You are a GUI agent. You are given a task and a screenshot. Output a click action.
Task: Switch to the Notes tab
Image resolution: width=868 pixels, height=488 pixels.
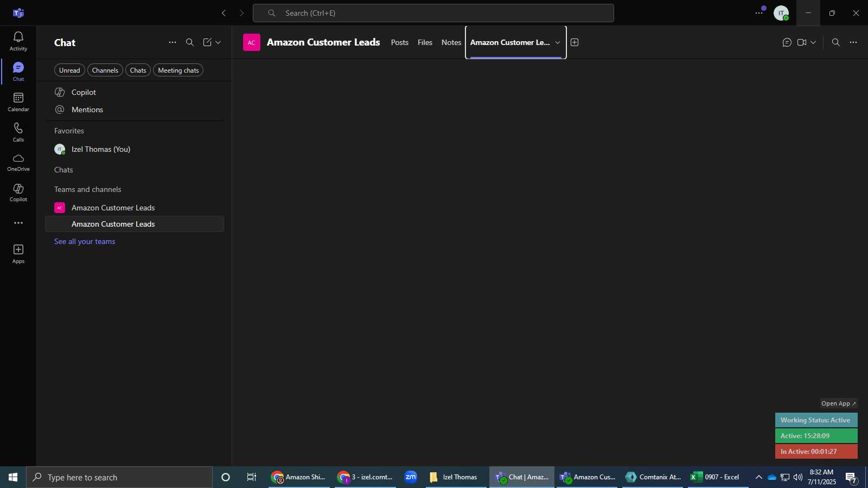tap(451, 42)
